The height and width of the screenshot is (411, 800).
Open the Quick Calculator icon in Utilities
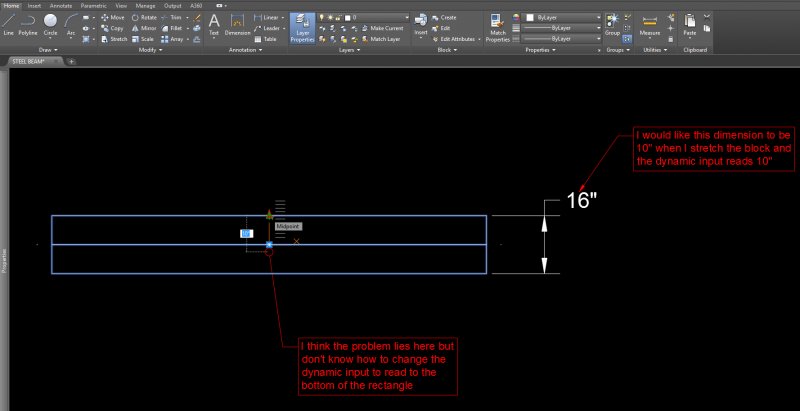pos(670,39)
